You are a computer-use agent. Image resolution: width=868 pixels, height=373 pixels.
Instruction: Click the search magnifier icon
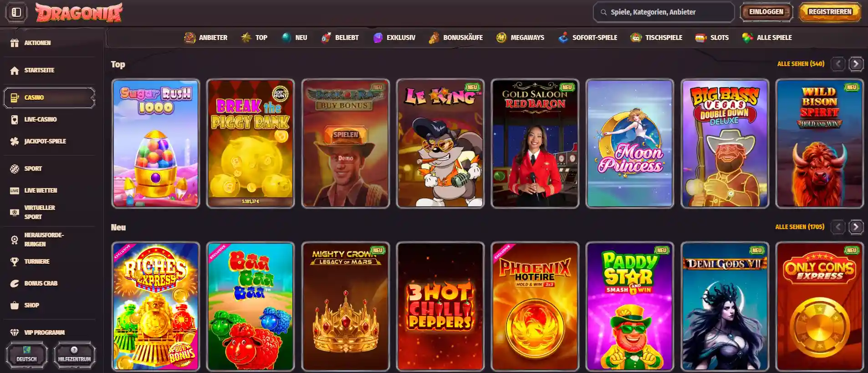pos(603,12)
